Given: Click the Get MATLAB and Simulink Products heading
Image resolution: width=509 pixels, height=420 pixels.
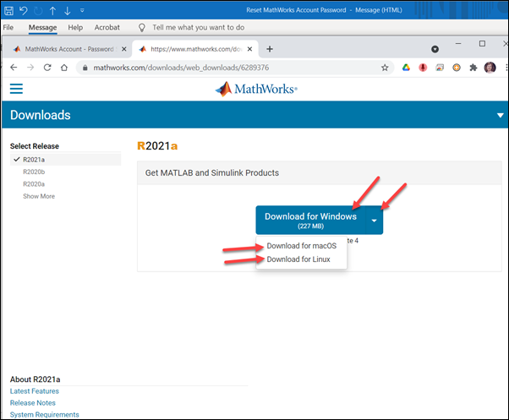Looking at the screenshot, I should tap(212, 173).
